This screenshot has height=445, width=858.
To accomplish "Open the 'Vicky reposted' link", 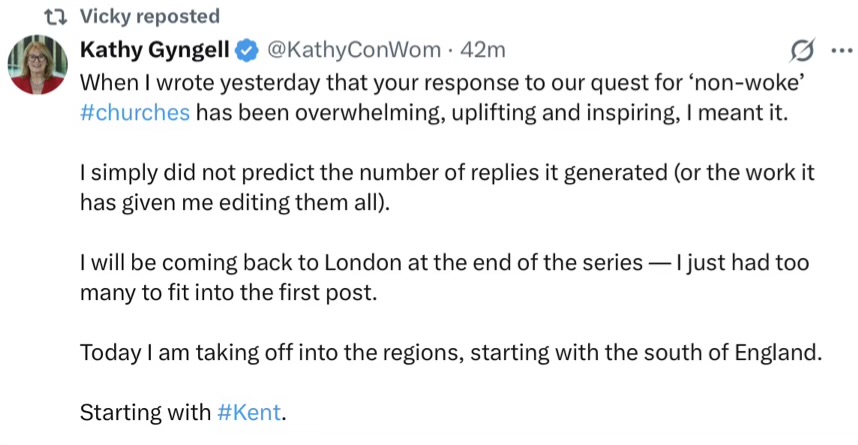I will click(149, 17).
